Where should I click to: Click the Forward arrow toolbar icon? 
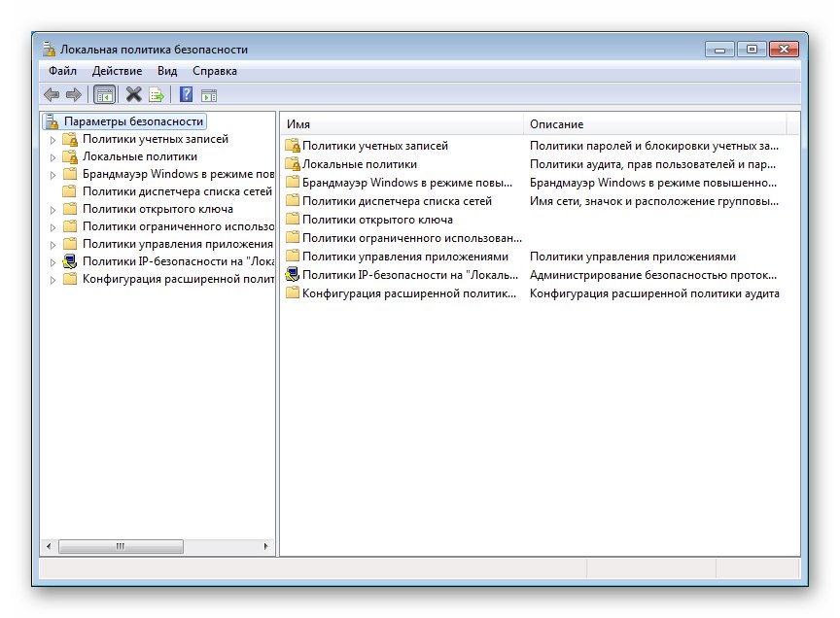[x=73, y=95]
